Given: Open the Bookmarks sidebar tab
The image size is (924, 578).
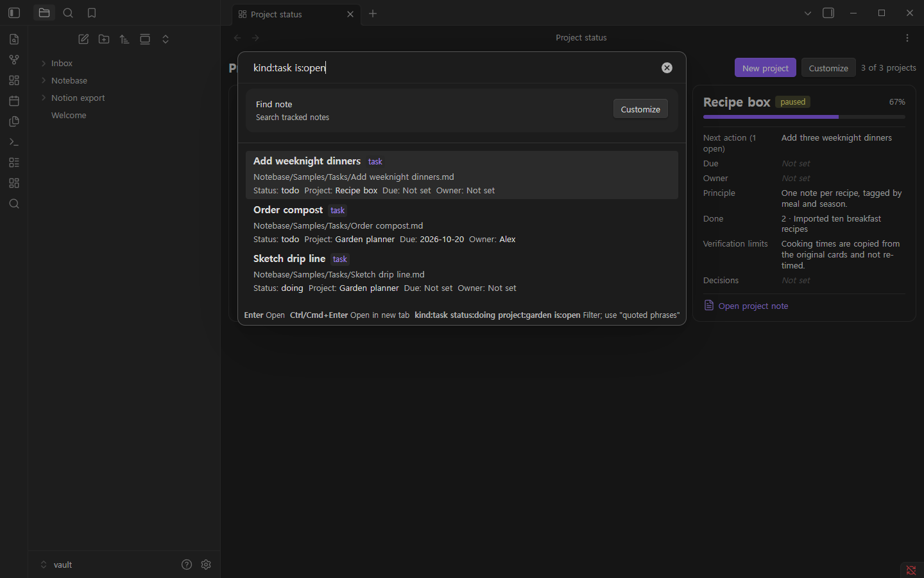Looking at the screenshot, I should [x=92, y=13].
